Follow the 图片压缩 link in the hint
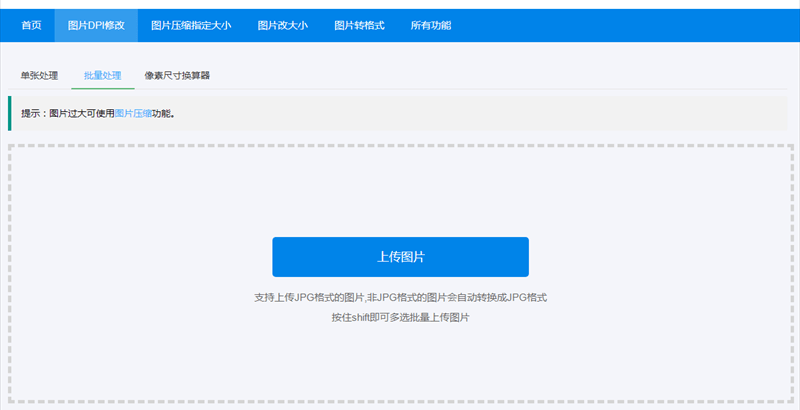 tap(133, 114)
